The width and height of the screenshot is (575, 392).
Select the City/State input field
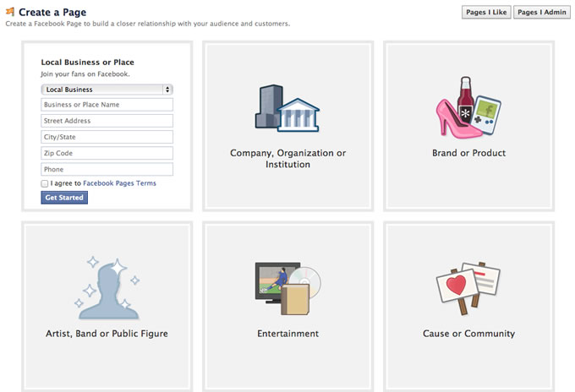[107, 137]
